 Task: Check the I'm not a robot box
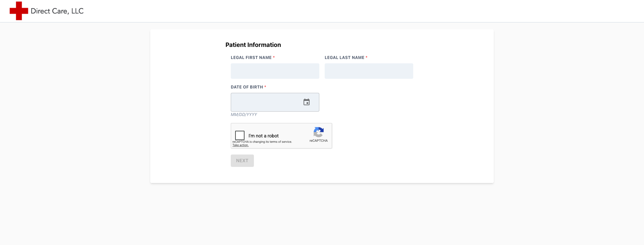coord(240,135)
